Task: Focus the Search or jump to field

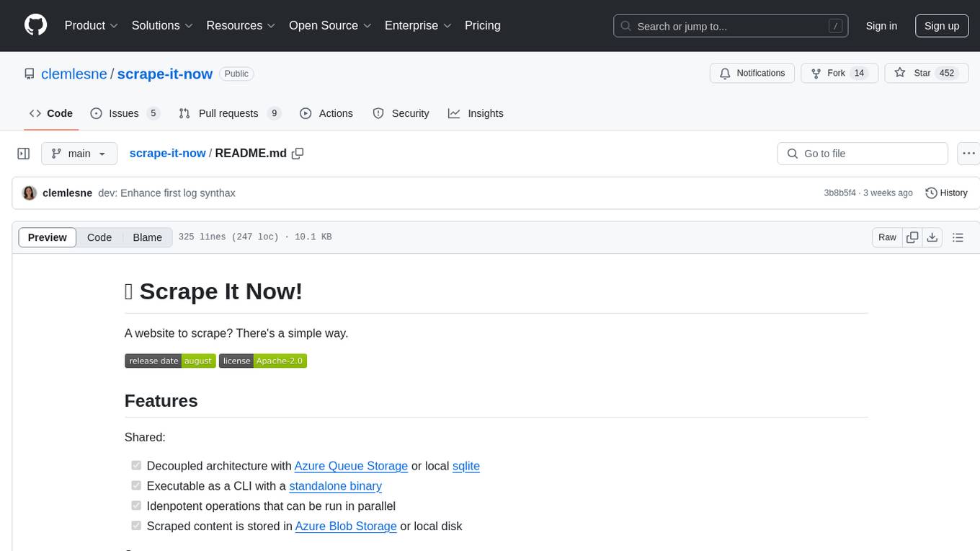Action: pyautogui.click(x=731, y=26)
